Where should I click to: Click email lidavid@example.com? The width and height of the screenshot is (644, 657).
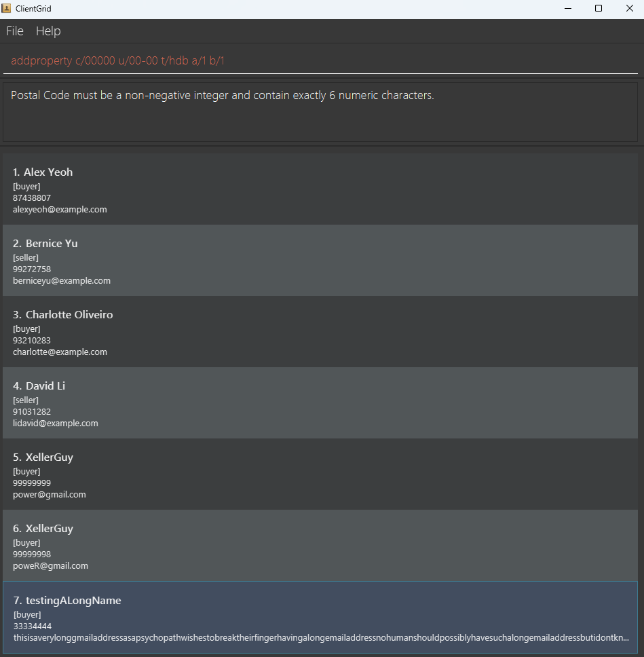[x=56, y=424]
